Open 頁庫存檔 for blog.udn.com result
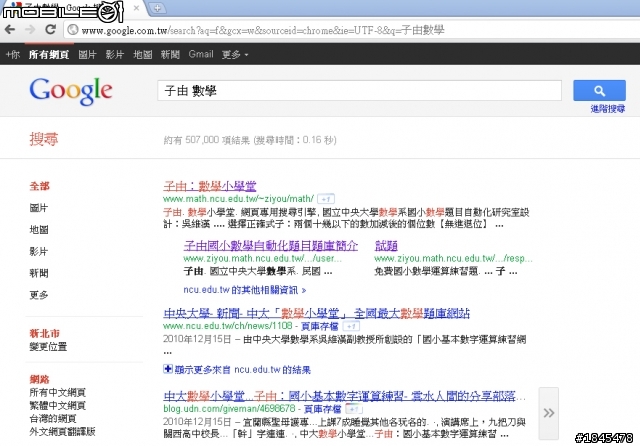Viewport: 640px width, 446px height. pos(322,408)
